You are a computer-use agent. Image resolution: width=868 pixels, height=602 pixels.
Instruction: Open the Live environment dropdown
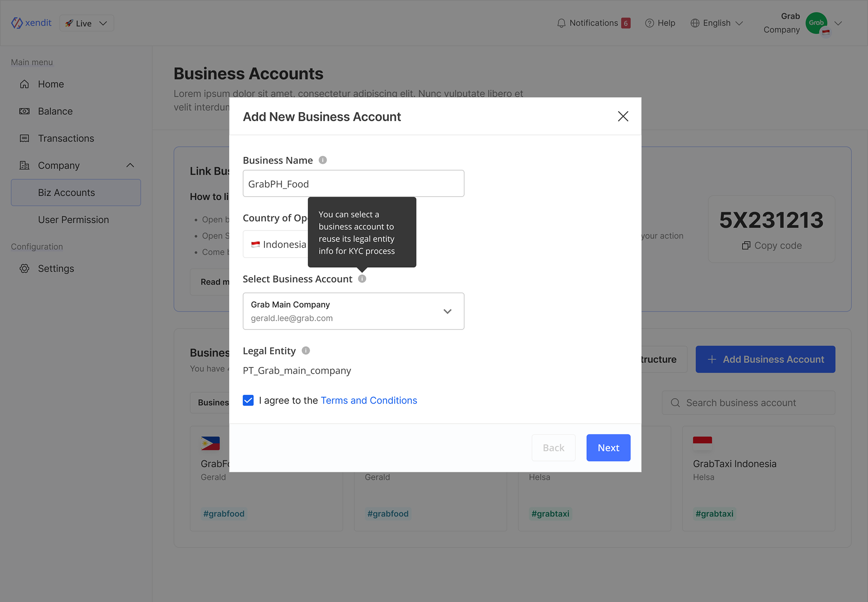tap(86, 23)
